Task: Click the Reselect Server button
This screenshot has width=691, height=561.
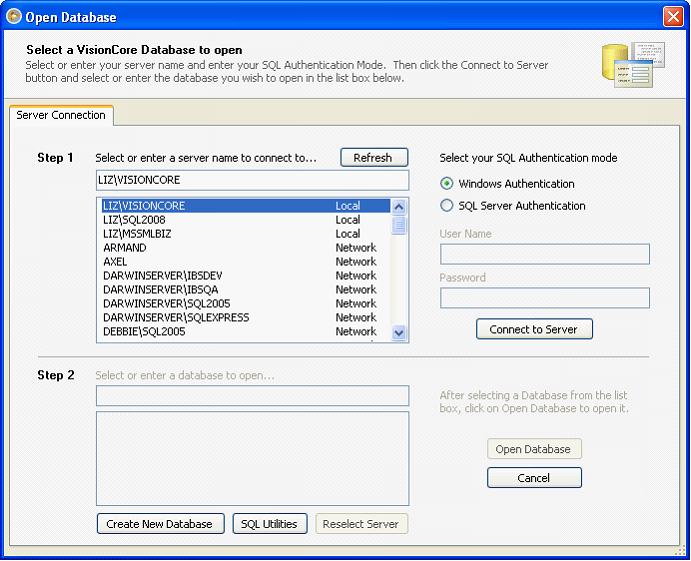Action: [x=361, y=524]
